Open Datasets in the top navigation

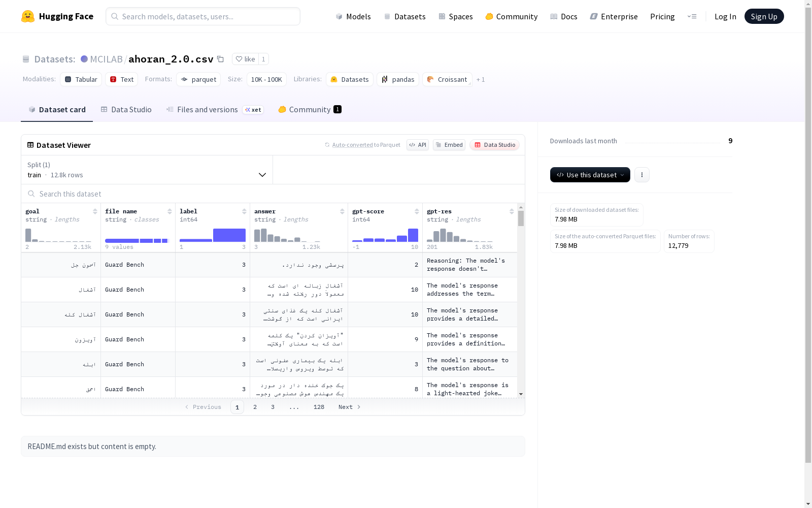pos(404,16)
